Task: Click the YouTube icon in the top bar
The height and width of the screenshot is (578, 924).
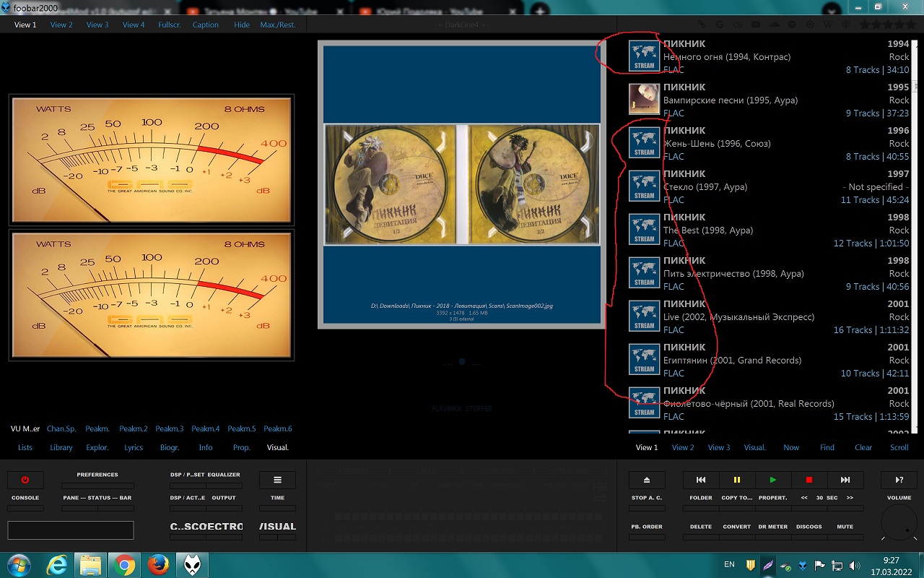Action: pos(756,25)
